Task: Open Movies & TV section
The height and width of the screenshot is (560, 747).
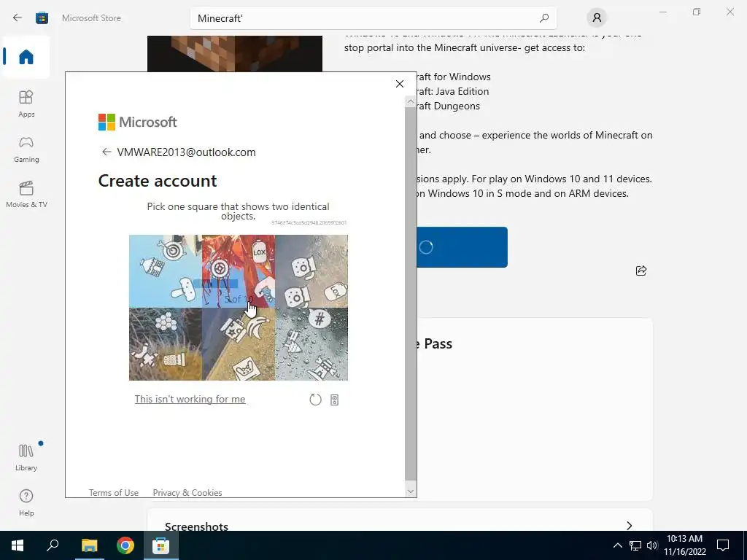Action: click(x=26, y=194)
